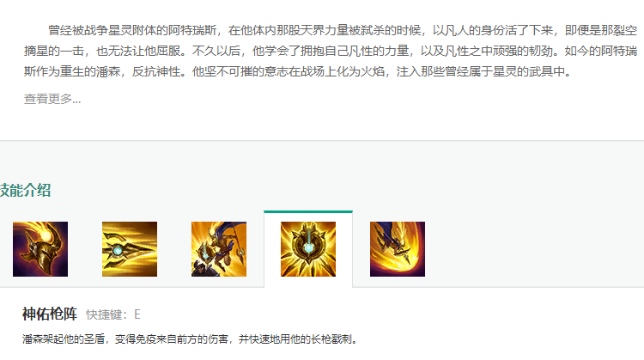This screenshot has width=644, height=360.
Task: Click the radiant shield E skill icon
Action: (x=308, y=249)
